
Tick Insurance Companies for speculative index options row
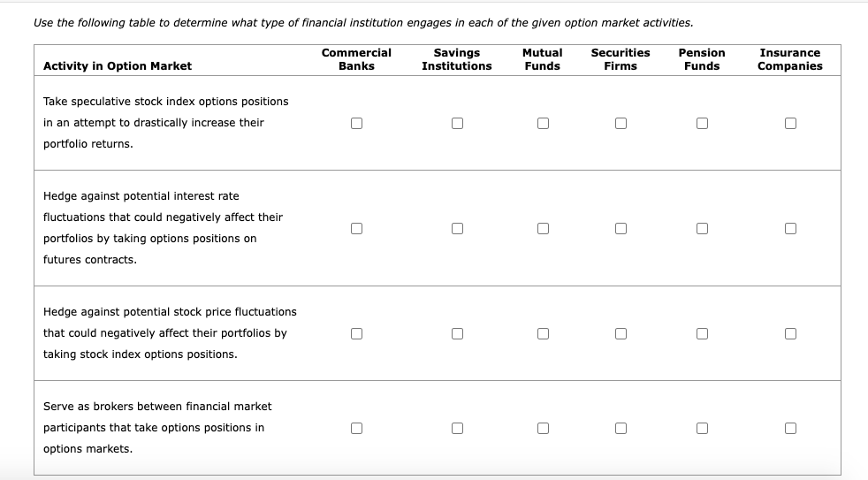click(x=790, y=123)
